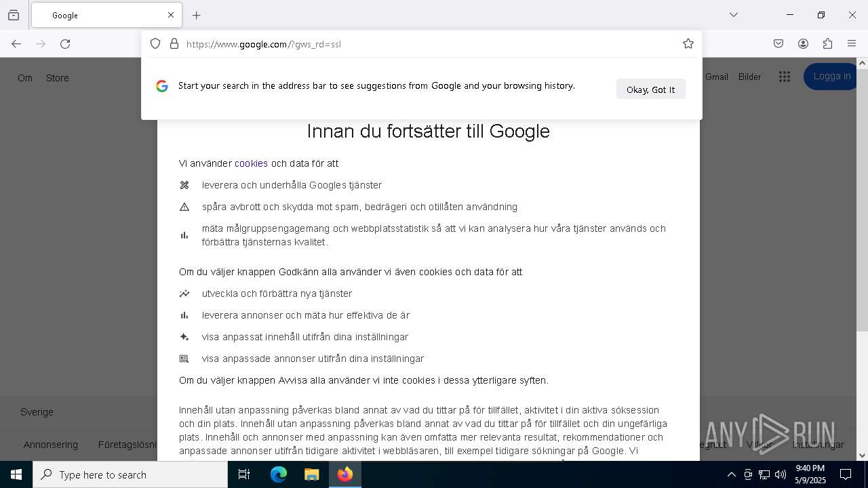This screenshot has width=868, height=488.
Task: Go forward one page arrow
Action: tap(41, 44)
